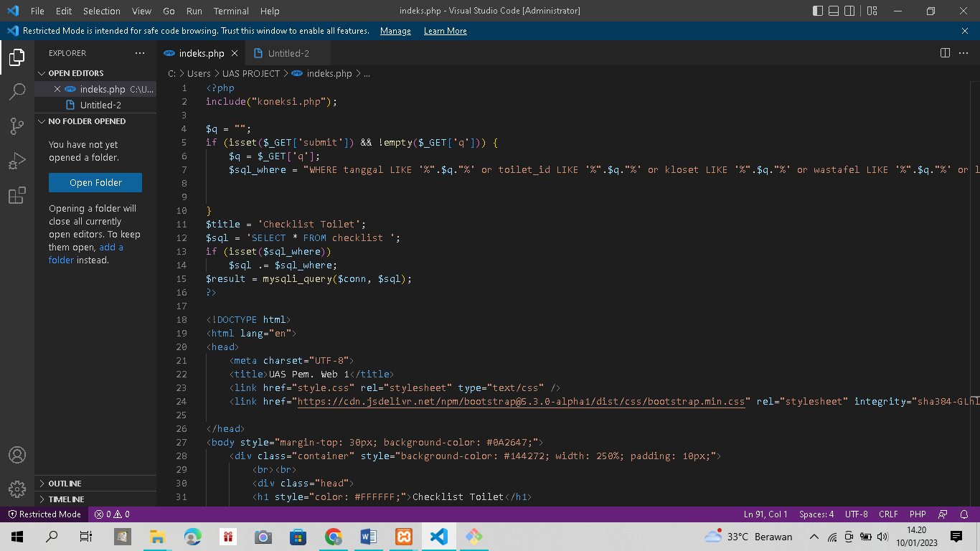Open the Explorer view in the activity bar
Screen dimensions: 980x551
click(x=16, y=57)
